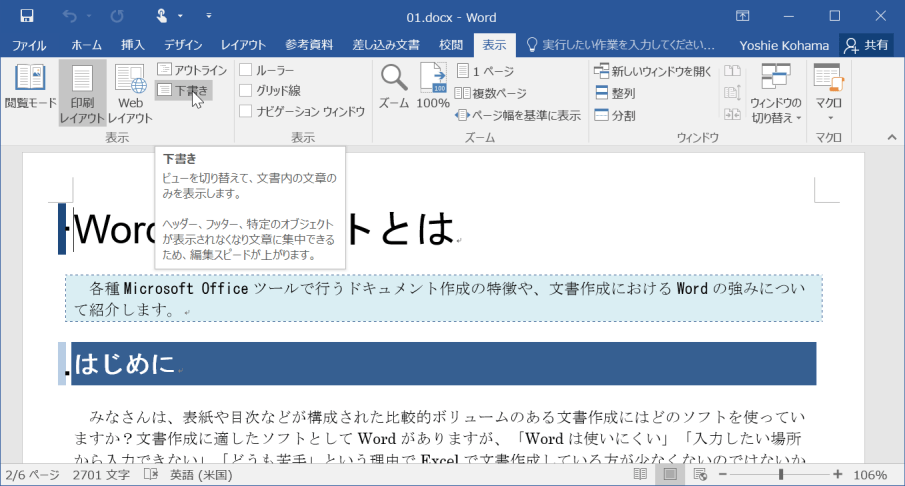Click Print Layout icon in status bar
This screenshot has height=486, width=905.
click(x=670, y=474)
